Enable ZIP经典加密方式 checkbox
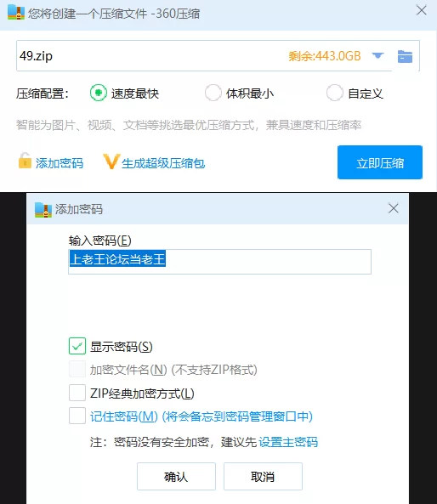 pyautogui.click(x=77, y=393)
